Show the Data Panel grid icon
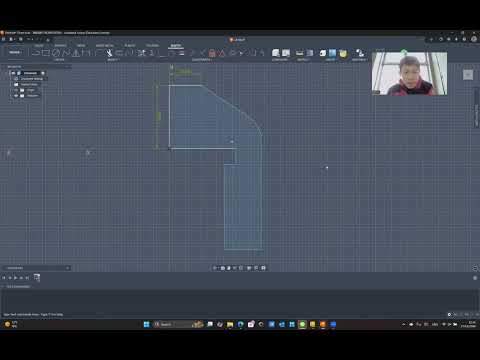Image resolution: width=480 pixels, height=360 pixels. click(4, 39)
